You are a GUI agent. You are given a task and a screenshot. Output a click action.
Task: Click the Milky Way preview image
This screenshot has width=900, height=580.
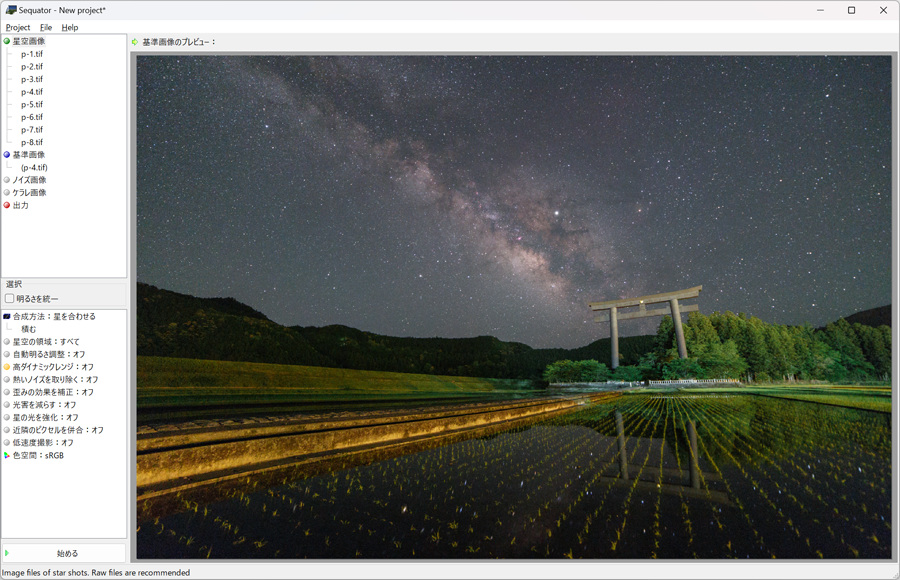coord(513,306)
